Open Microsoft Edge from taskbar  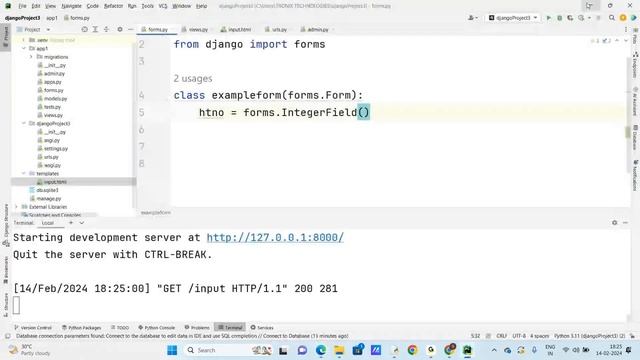[321, 350]
